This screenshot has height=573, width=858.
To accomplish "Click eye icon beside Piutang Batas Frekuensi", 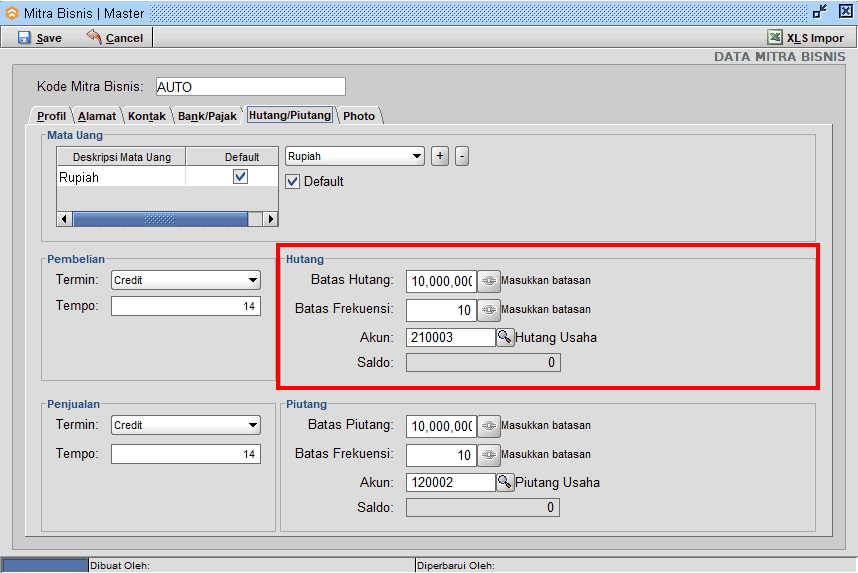I will coord(488,455).
